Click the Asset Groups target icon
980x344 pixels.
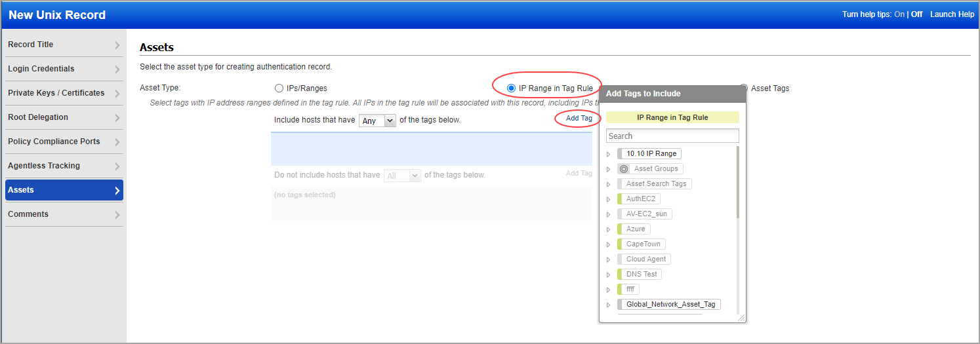click(624, 168)
